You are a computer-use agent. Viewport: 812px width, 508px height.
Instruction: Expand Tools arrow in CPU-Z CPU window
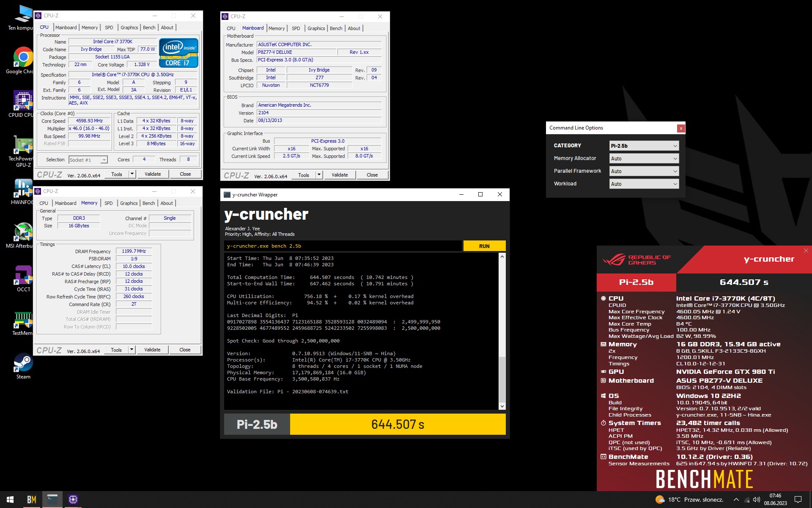point(132,174)
